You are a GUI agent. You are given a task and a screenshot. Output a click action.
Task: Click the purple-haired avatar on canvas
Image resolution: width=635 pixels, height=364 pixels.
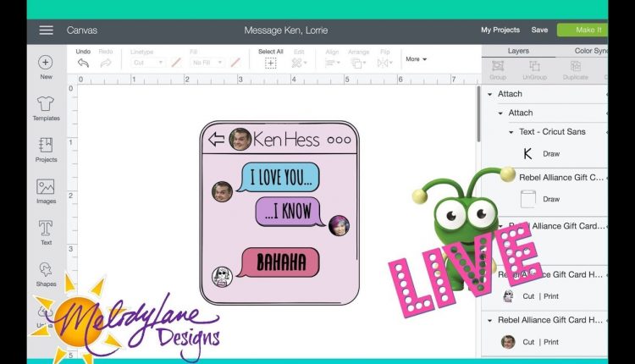pyautogui.click(x=339, y=225)
